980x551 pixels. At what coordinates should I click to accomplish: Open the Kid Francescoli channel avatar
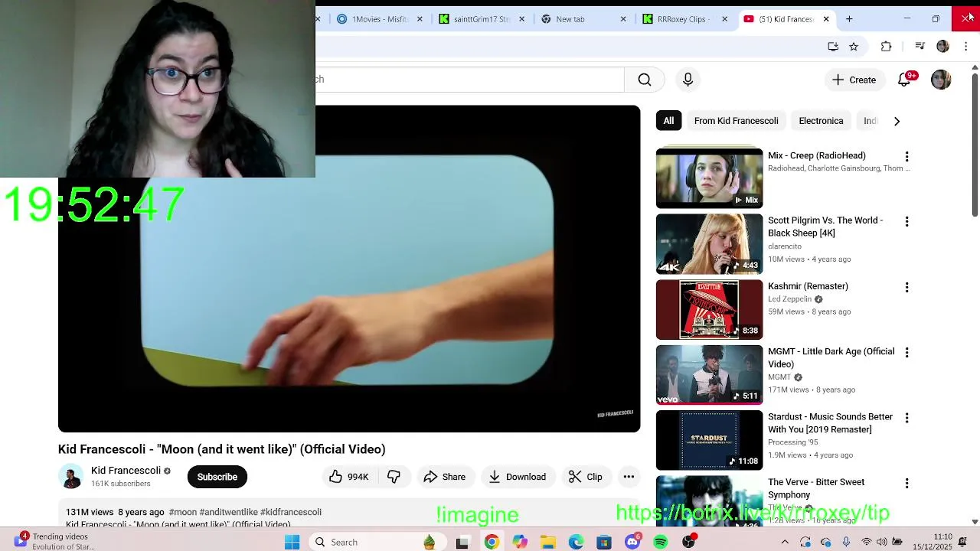coord(70,477)
